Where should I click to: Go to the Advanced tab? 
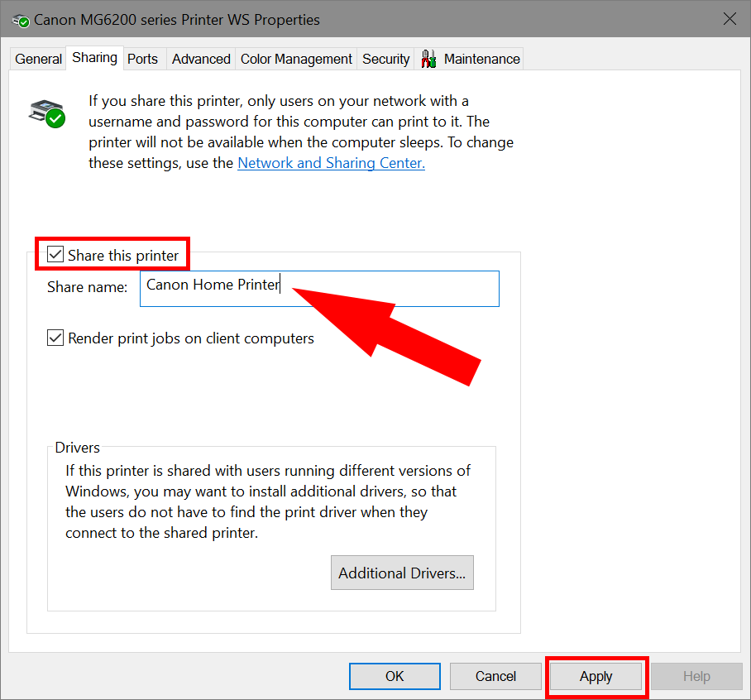(x=201, y=59)
